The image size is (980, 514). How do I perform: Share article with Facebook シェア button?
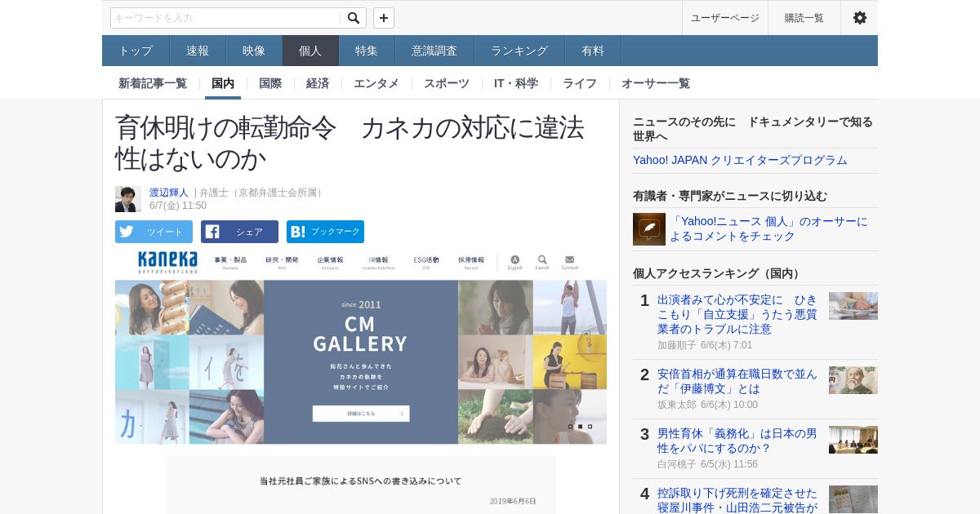(239, 232)
